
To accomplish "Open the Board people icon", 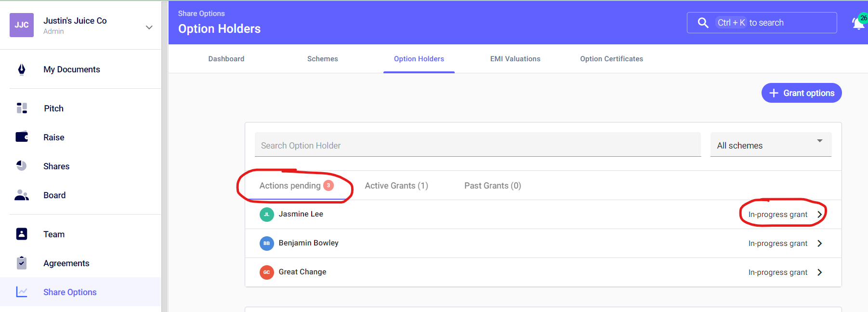I will (x=22, y=195).
